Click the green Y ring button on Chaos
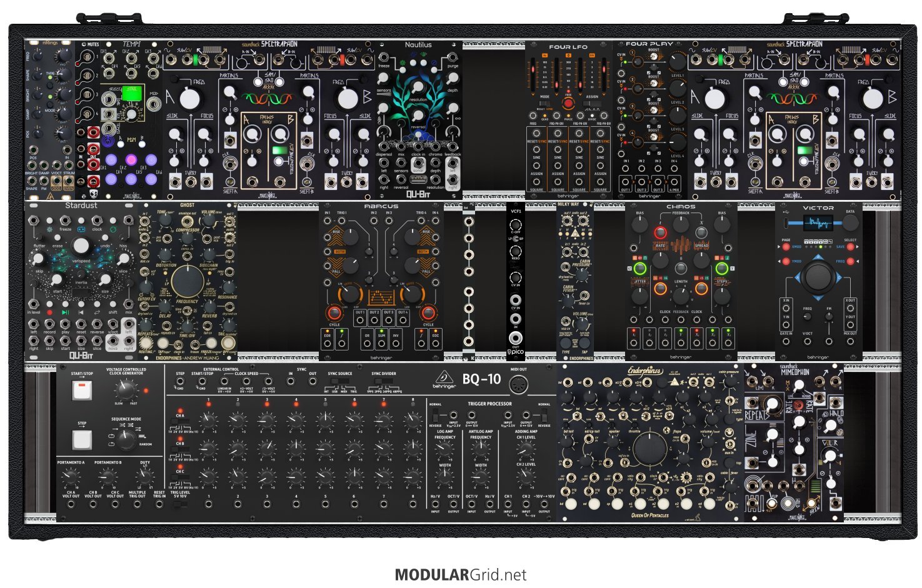This screenshot has height=588, width=922. click(x=721, y=269)
